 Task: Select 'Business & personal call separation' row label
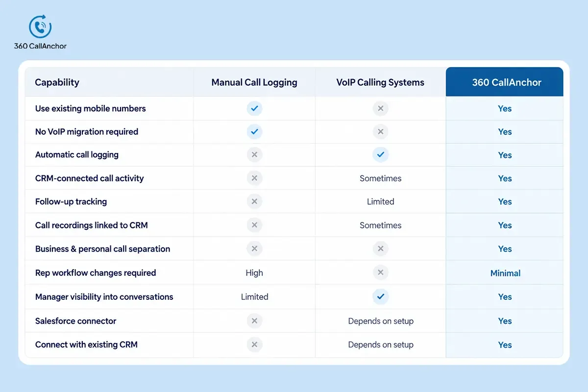pyautogui.click(x=103, y=249)
